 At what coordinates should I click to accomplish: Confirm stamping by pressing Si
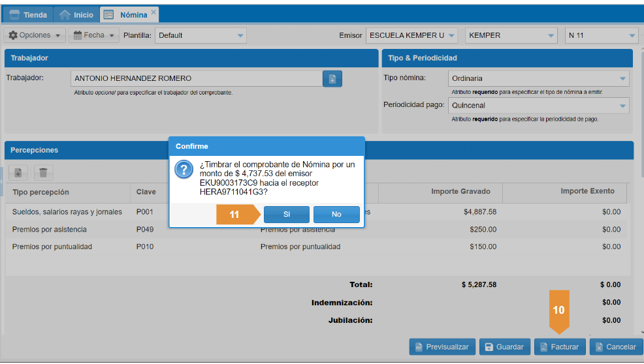coord(287,214)
